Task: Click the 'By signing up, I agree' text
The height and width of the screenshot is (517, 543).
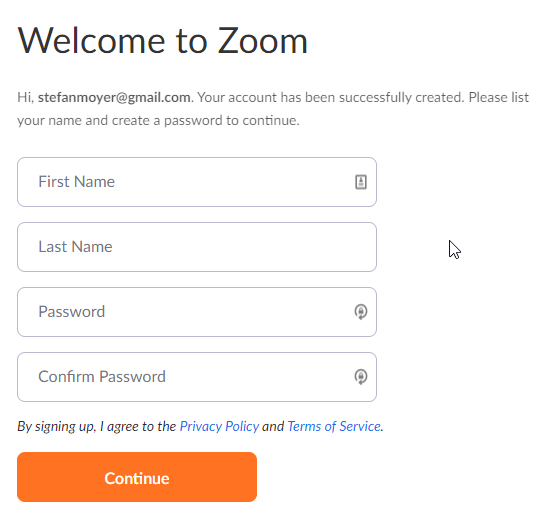Action: point(97,426)
